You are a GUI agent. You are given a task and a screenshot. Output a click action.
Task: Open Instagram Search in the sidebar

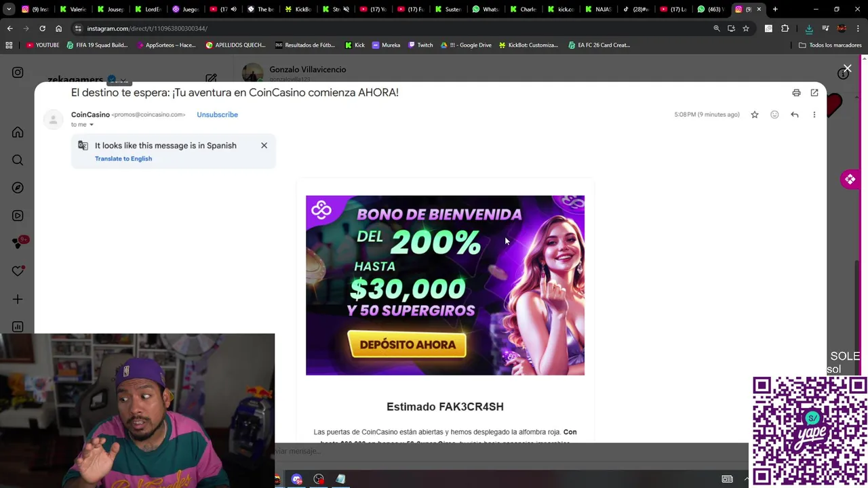click(18, 160)
